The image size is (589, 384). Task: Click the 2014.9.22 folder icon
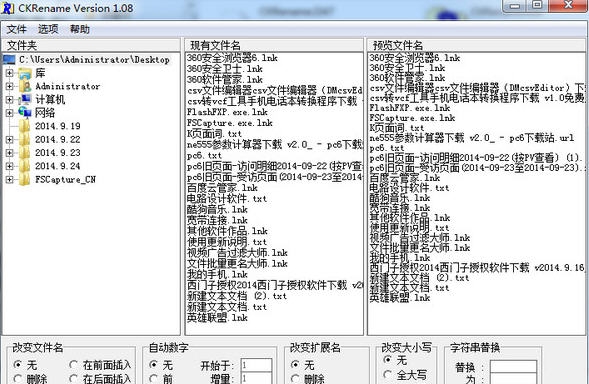pyautogui.click(x=25, y=139)
